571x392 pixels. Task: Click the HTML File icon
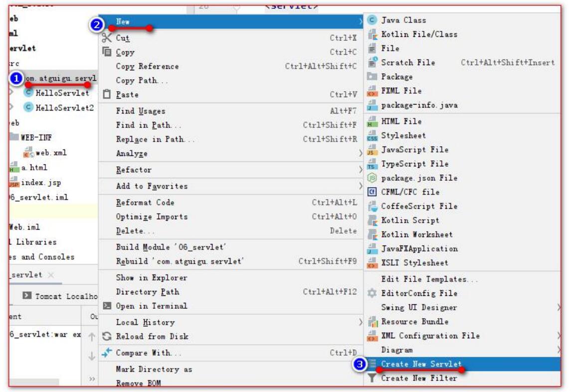click(372, 121)
